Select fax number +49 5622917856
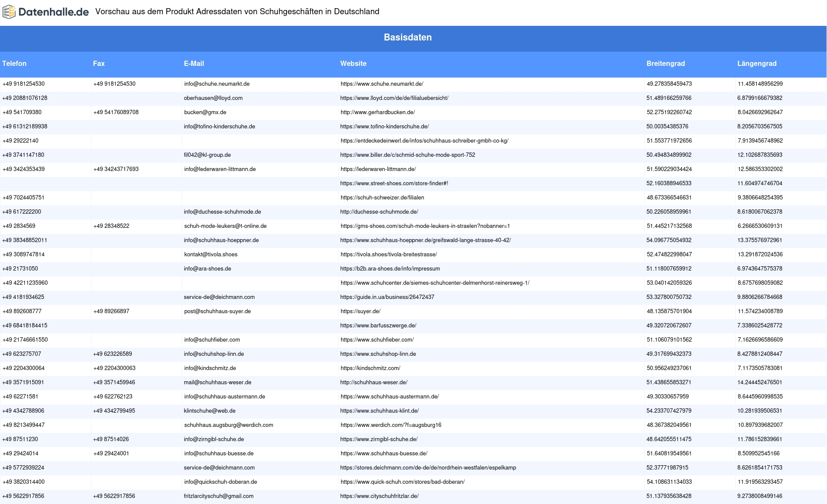Image resolution: width=827 pixels, height=504 pixels. pyautogui.click(x=114, y=496)
